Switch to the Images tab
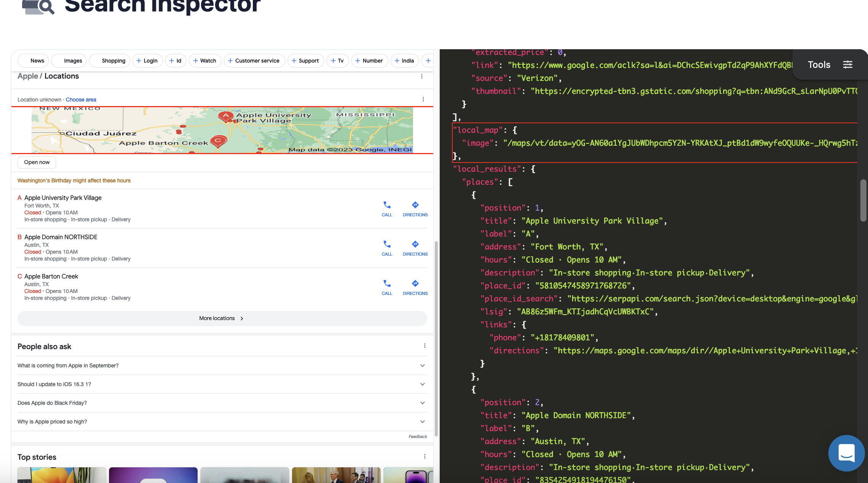This screenshot has width=868, height=483. [x=73, y=60]
